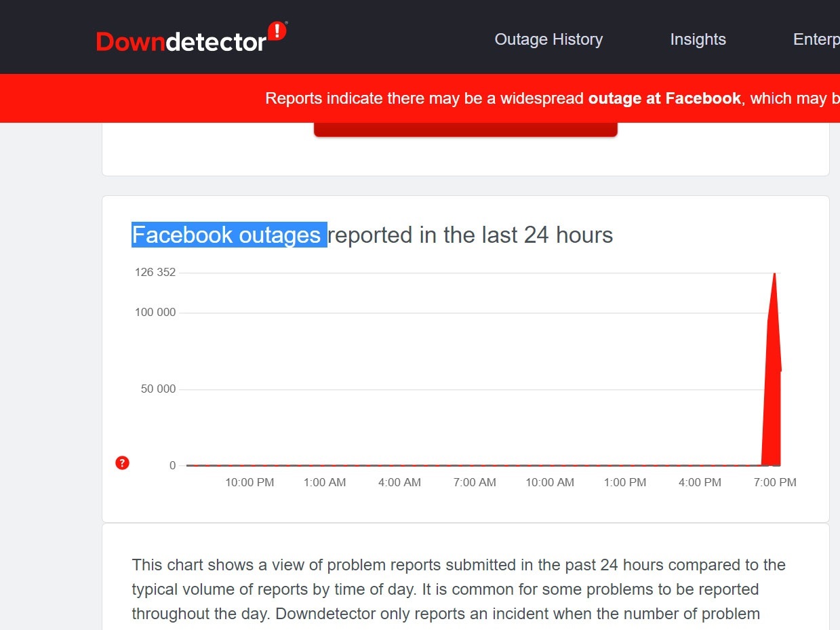The width and height of the screenshot is (840, 630).
Task: Open the Outage History menu
Action: [x=548, y=39]
